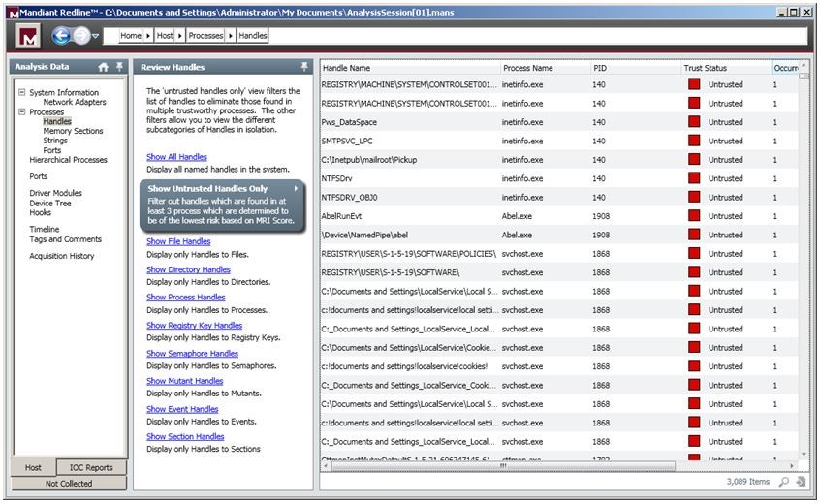This screenshot has height=504, width=820.
Task: Expand the arrow after Host breadcrumb
Action: (x=180, y=36)
